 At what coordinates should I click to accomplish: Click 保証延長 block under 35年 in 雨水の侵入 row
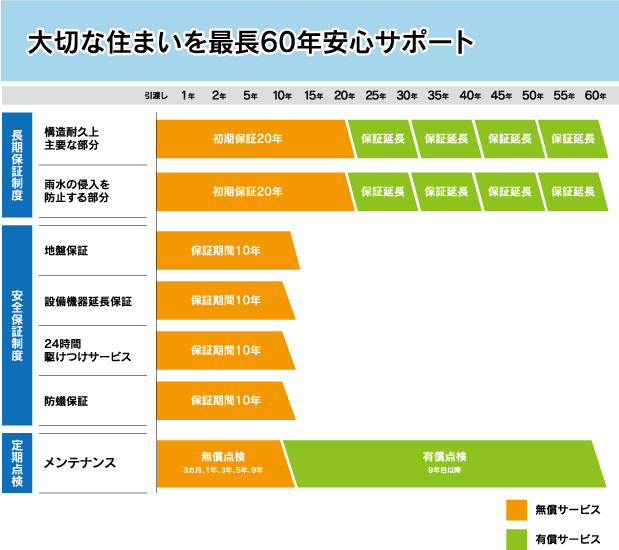click(x=446, y=191)
